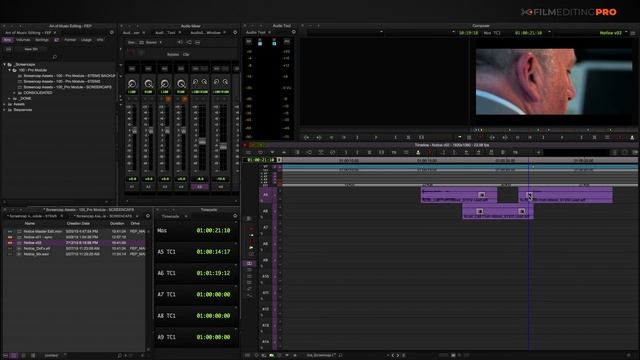Screen dimensions: 640x360
Task: Select the left purple clip on track A5
Action: click(459, 195)
